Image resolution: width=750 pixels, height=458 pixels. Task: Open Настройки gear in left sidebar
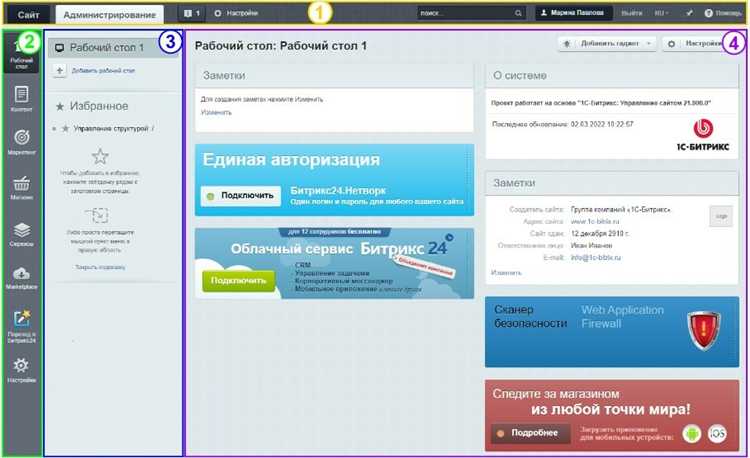coord(22,370)
